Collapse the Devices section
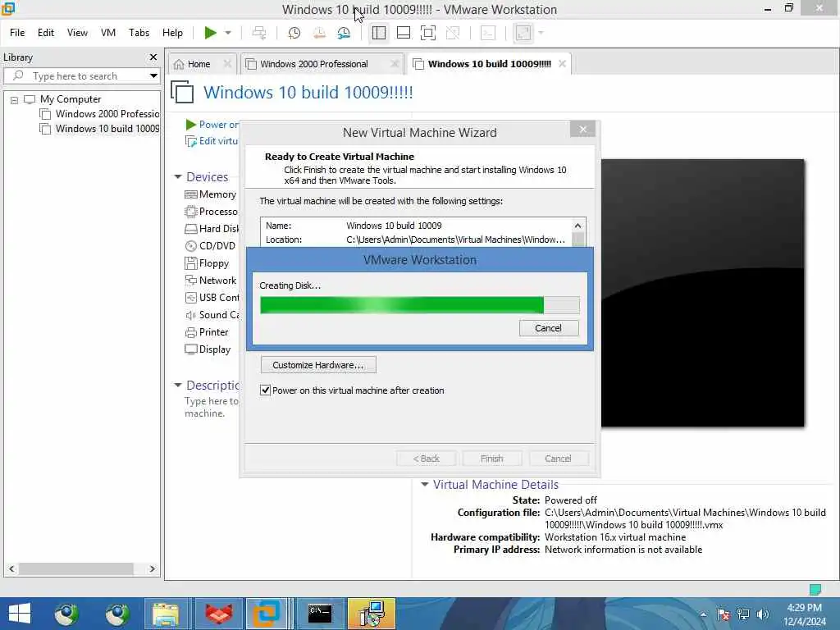 point(178,176)
